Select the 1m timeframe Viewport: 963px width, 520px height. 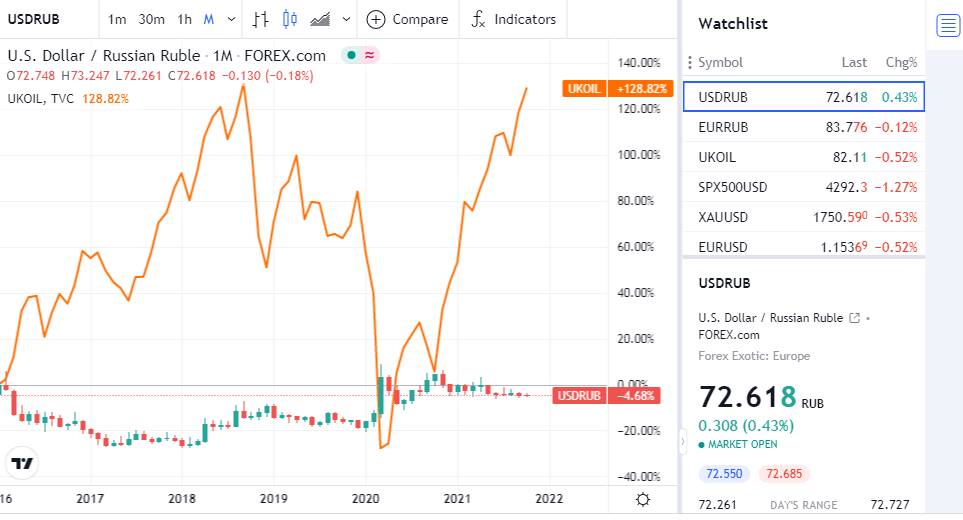pos(117,20)
